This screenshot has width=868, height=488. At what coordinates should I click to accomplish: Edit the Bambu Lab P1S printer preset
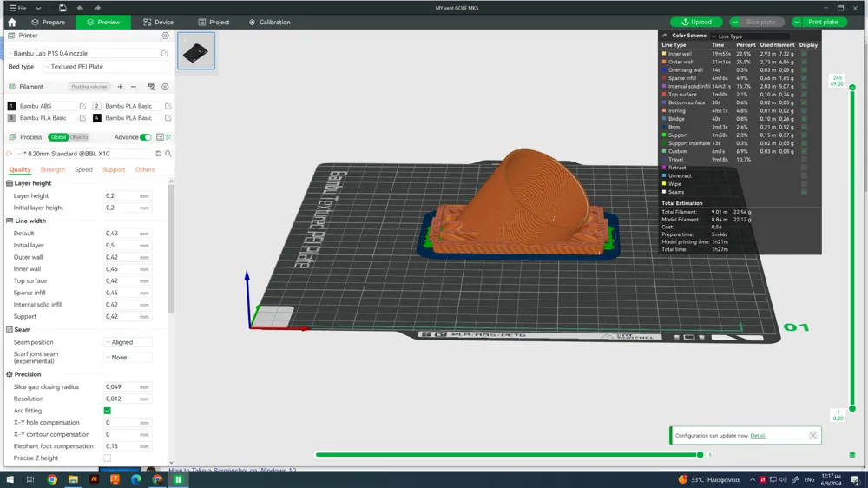tap(164, 53)
